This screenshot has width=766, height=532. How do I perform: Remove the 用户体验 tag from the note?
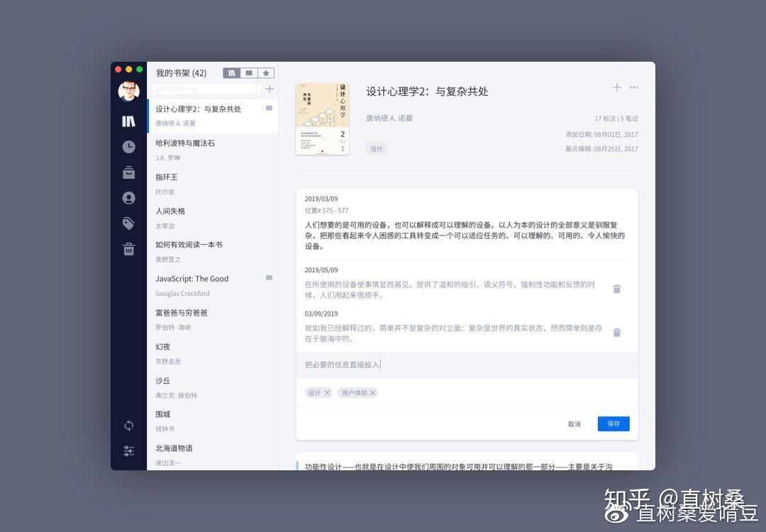coord(373,393)
